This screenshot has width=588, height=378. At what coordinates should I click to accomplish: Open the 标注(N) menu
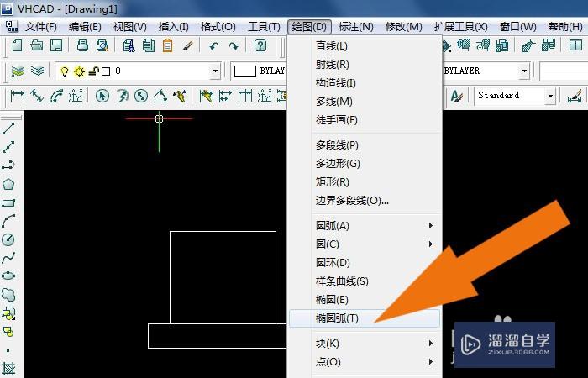point(355,27)
